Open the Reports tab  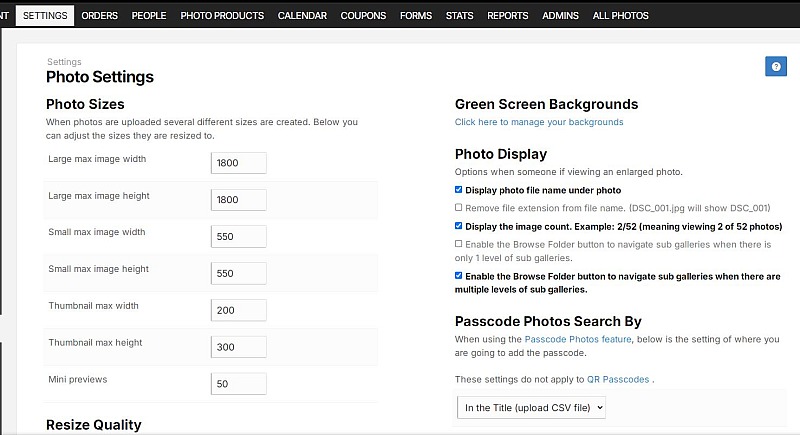(508, 16)
